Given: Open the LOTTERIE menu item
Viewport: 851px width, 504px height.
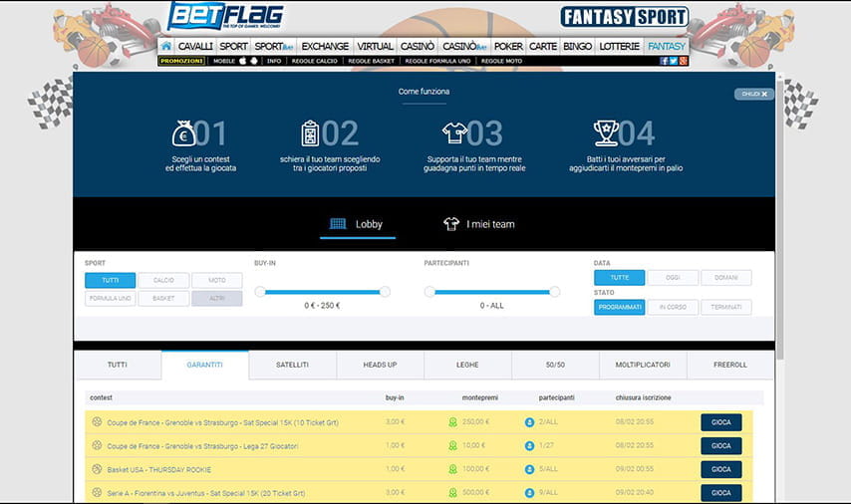Looking at the screenshot, I should (619, 46).
